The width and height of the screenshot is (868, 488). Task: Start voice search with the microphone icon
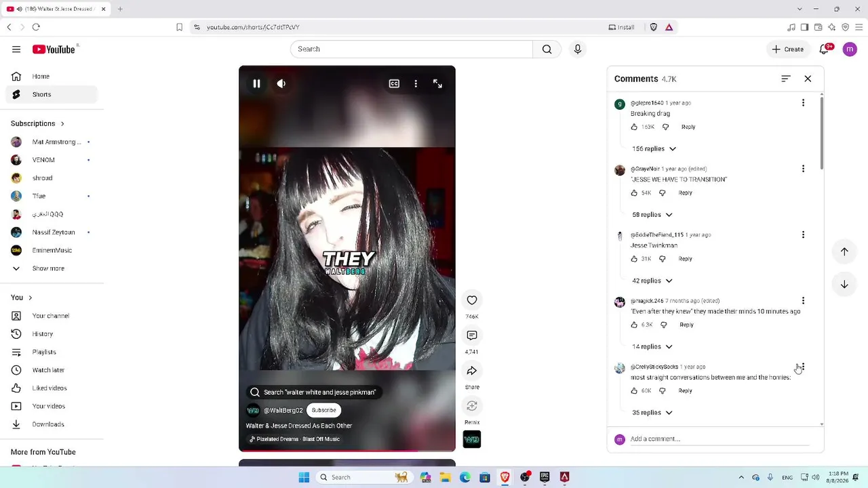point(578,49)
